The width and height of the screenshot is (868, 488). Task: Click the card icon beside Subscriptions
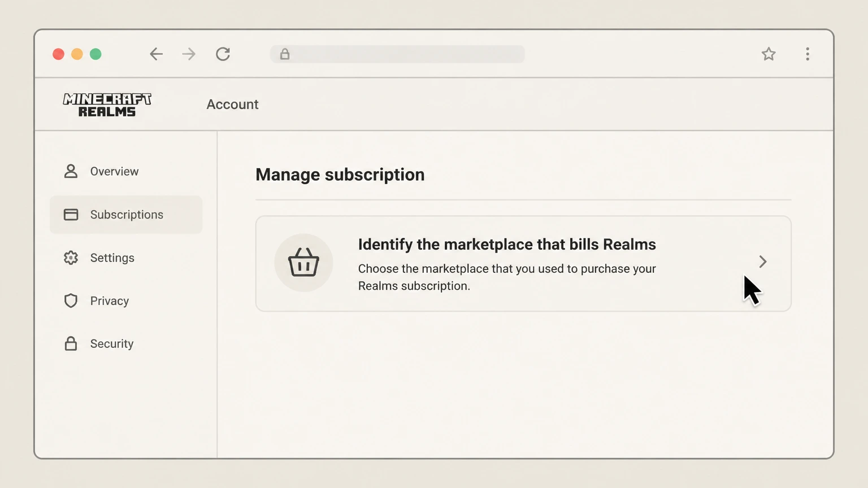[71, 215]
